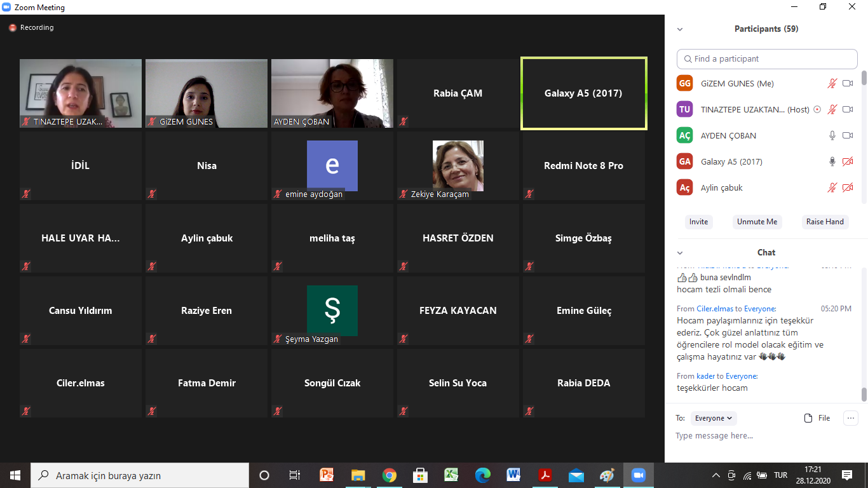Viewport: 868px width, 488px height.
Task: Click the Find a participant search field
Action: point(767,59)
